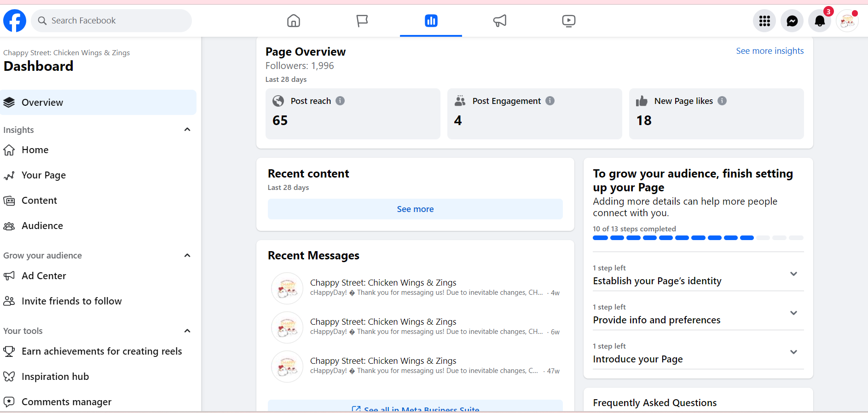Expand Provide info and preferences step
Screen dimensions: 868x413
[x=793, y=313]
